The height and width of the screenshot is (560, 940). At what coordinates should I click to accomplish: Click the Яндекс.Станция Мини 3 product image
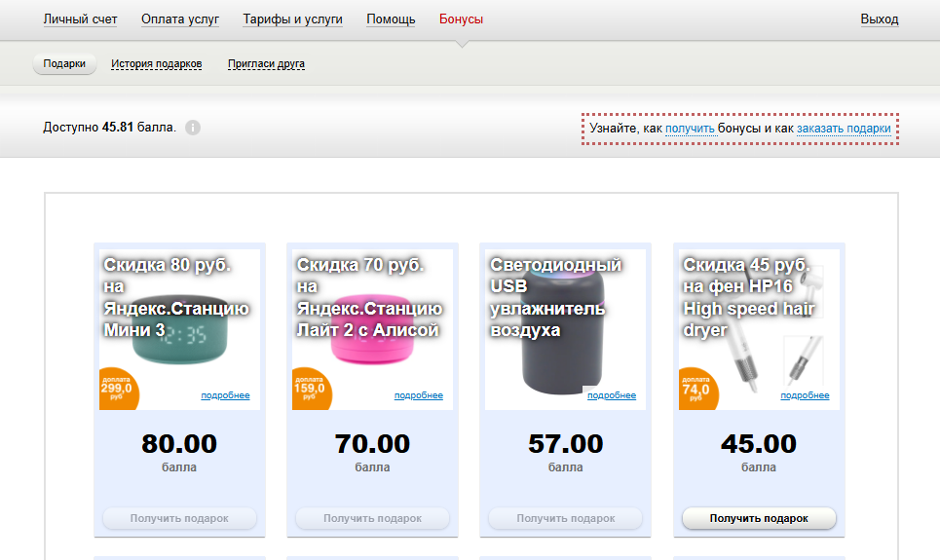click(179, 330)
